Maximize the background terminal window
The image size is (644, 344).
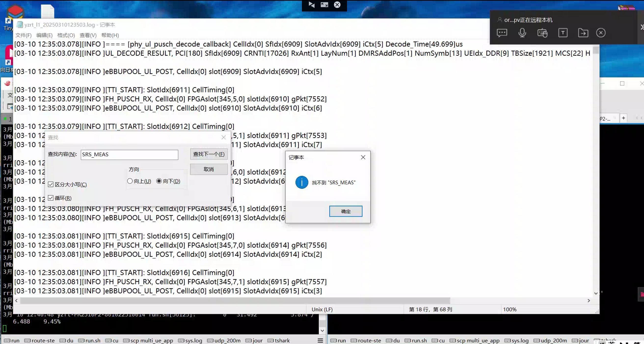pyautogui.click(x=622, y=83)
